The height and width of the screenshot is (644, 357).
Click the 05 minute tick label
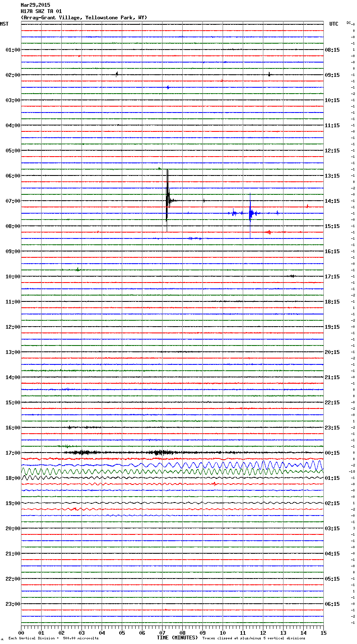pos(122,633)
